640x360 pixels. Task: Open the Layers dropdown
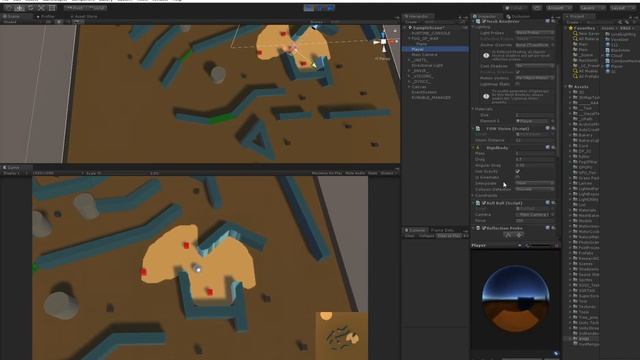593,8
